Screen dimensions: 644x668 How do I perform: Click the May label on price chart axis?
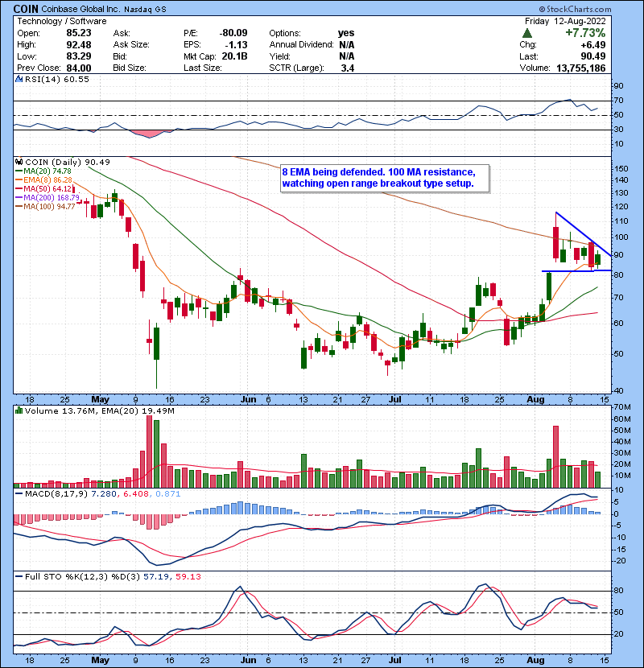100,399
